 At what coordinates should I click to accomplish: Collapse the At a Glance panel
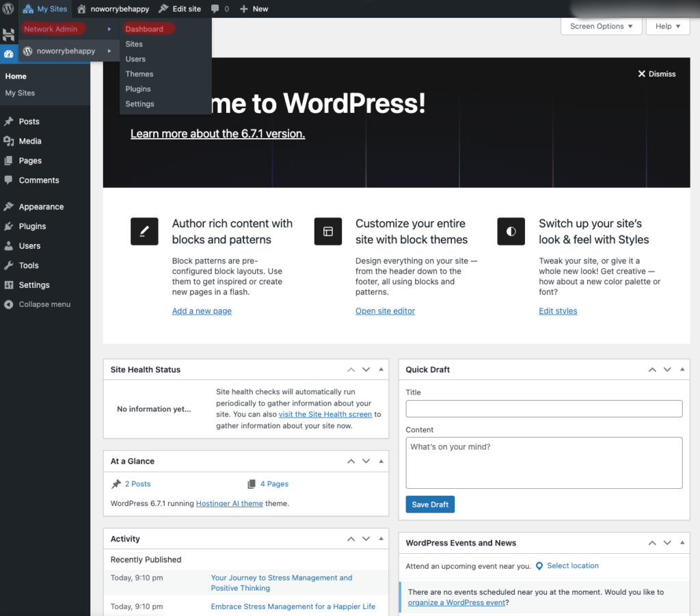381,461
